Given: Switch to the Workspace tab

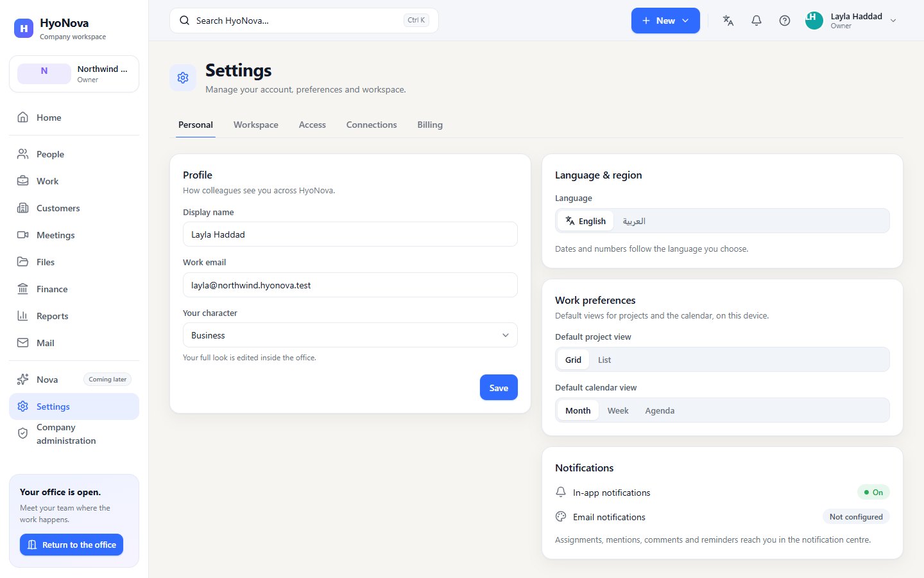Looking at the screenshot, I should (x=256, y=125).
